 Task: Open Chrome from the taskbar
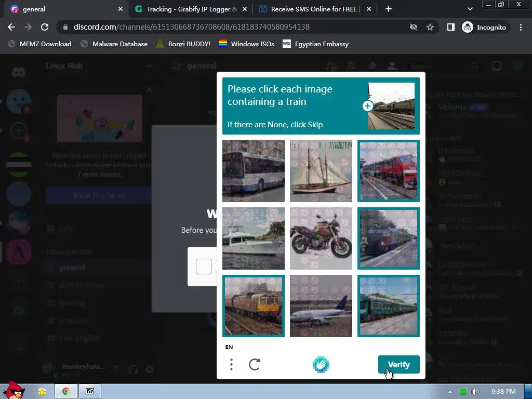(x=66, y=391)
